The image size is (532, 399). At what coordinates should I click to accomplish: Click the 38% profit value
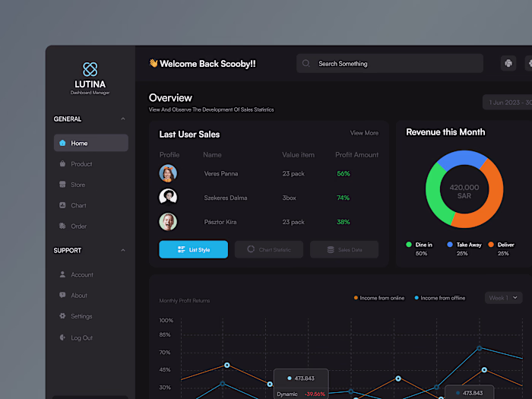tap(344, 222)
